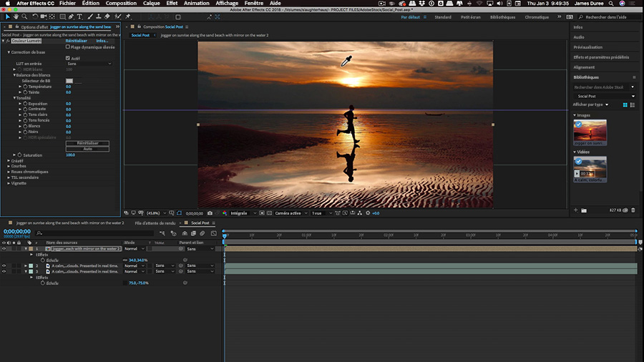This screenshot has width=644, height=362.
Task: Select the Eraser tool
Action: pos(107,16)
